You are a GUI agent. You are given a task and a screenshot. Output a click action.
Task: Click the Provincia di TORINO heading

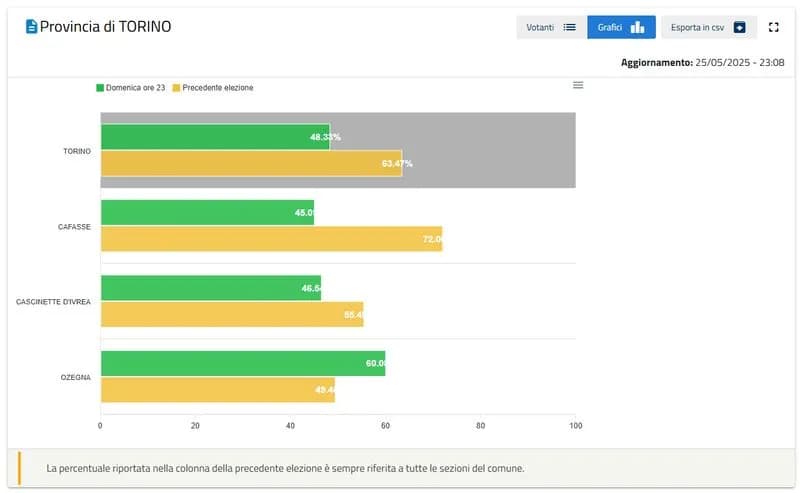coord(105,27)
